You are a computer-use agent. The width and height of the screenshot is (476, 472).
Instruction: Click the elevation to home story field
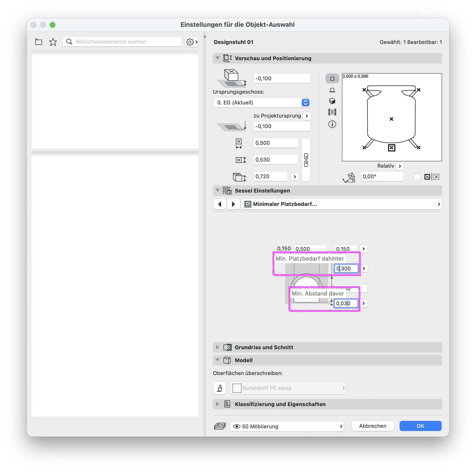tap(282, 78)
